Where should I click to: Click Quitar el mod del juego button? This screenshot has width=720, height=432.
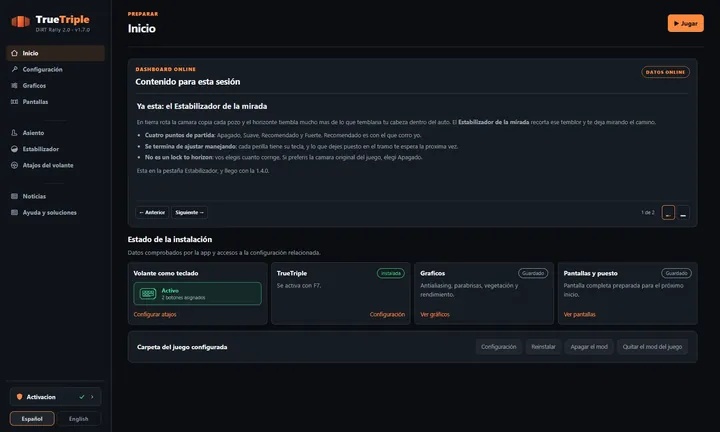[652, 347]
